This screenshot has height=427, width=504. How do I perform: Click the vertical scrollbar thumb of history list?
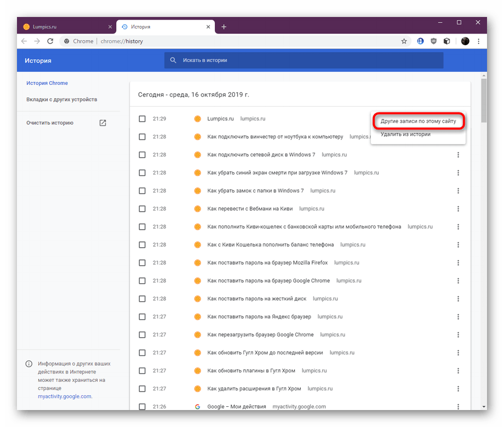point(484,100)
